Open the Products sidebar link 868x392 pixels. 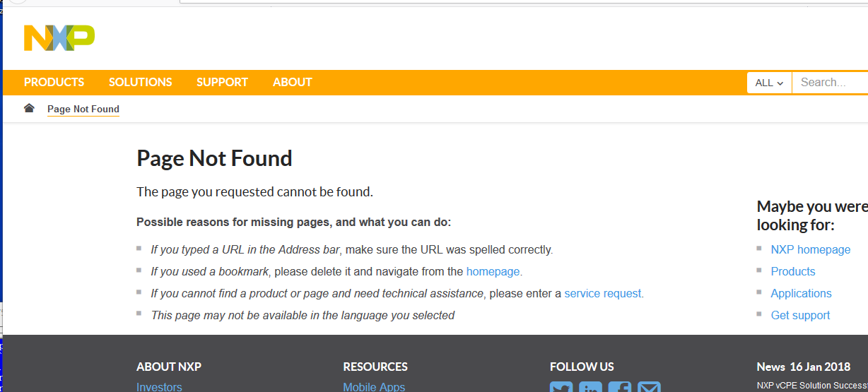(792, 271)
